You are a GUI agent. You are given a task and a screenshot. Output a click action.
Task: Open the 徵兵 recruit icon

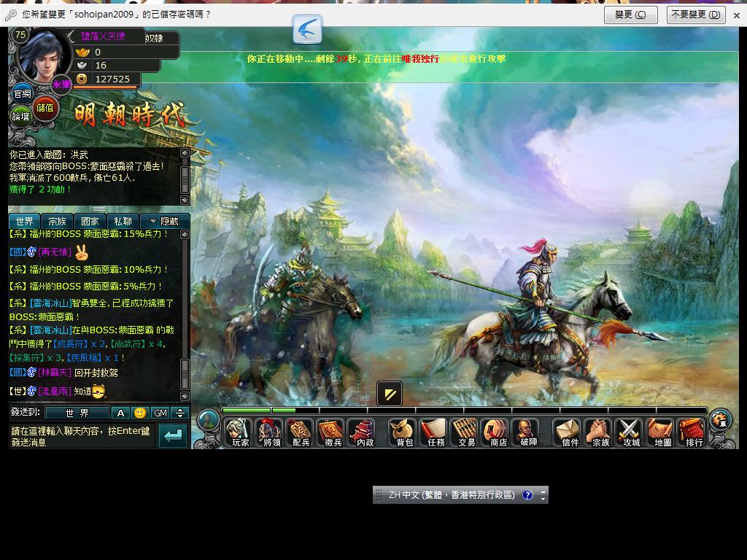[x=332, y=432]
